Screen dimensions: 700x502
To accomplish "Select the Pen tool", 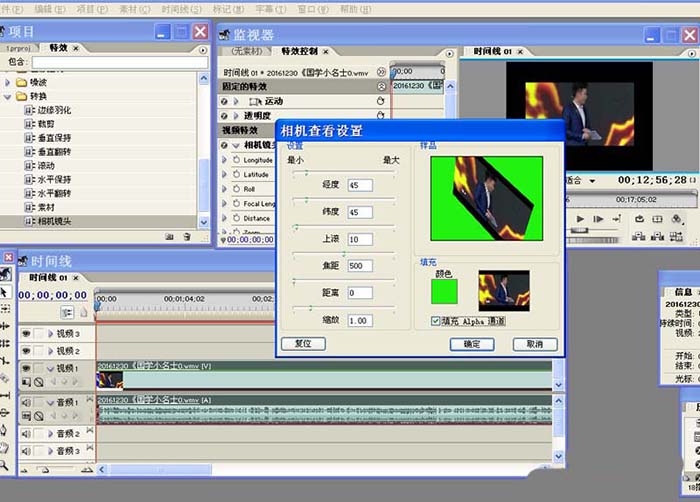I will click(4, 430).
